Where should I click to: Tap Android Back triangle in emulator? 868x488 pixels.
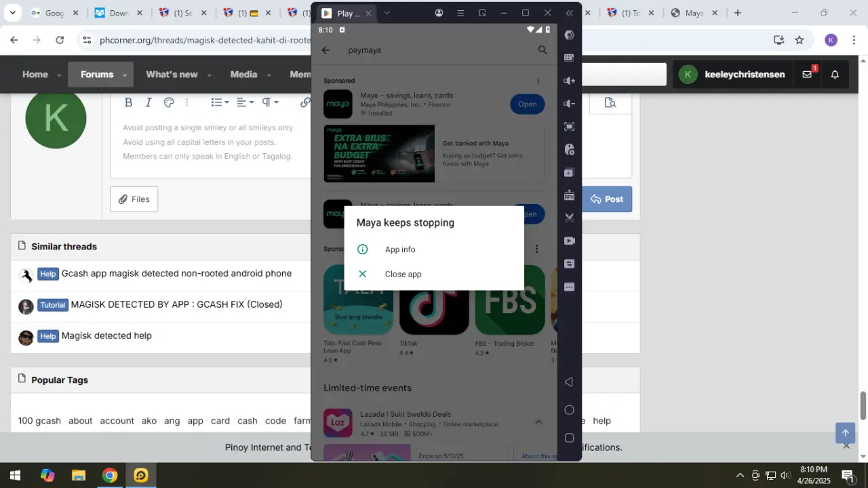point(569,382)
